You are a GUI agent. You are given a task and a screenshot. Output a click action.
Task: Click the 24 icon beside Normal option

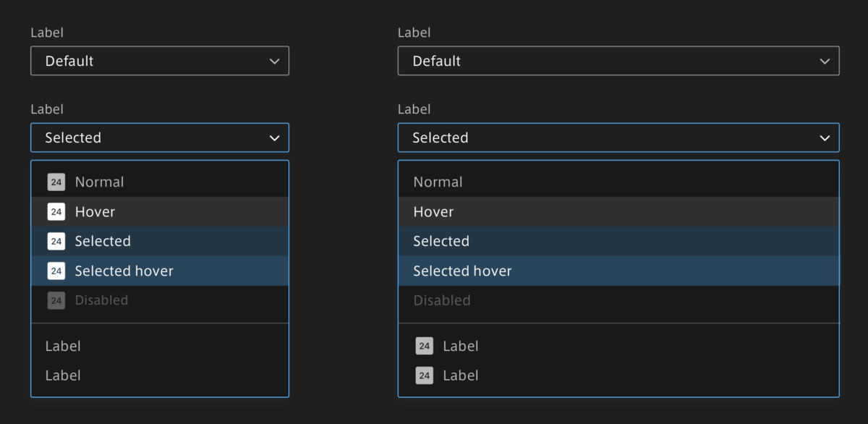[x=56, y=182]
